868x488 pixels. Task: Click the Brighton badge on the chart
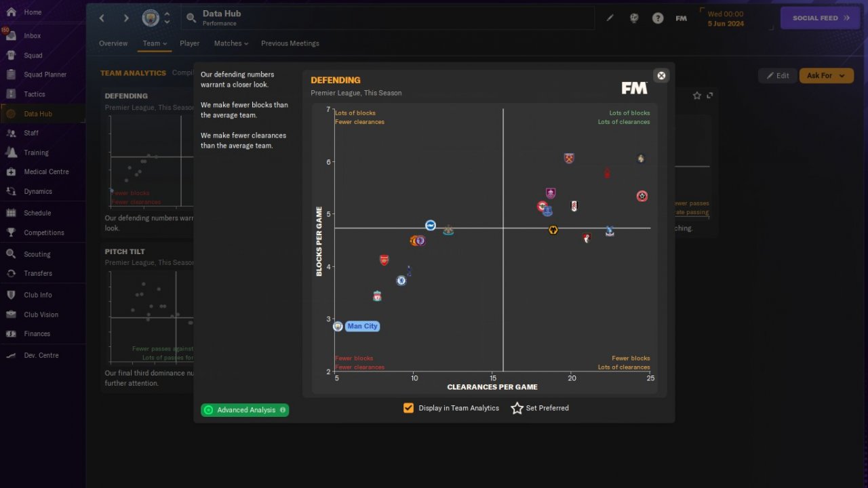[431, 225]
